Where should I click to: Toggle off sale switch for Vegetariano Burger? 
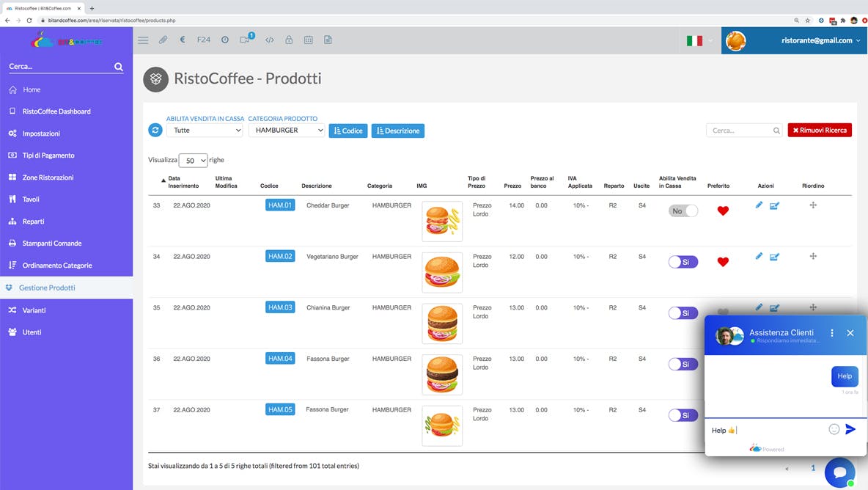(683, 262)
